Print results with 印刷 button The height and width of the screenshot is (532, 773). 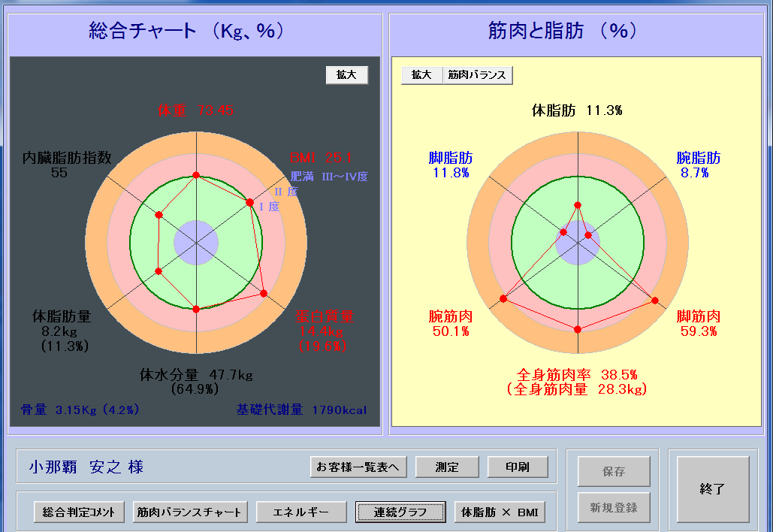(x=518, y=467)
